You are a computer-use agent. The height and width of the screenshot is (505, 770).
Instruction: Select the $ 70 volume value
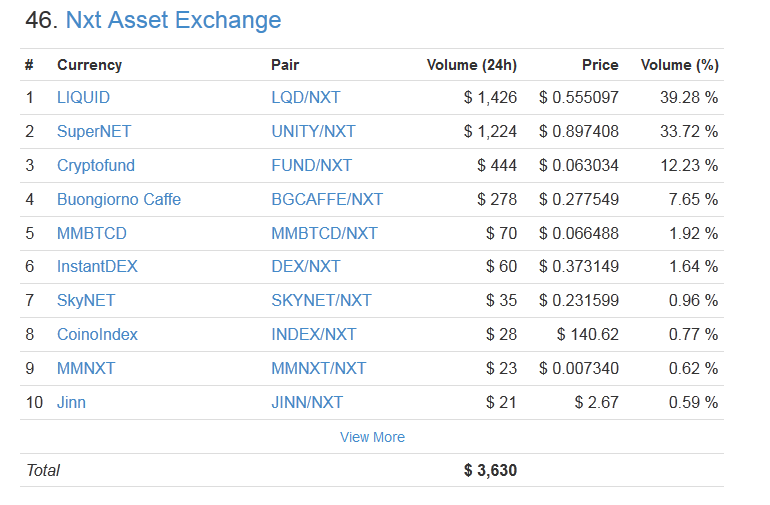coord(501,233)
